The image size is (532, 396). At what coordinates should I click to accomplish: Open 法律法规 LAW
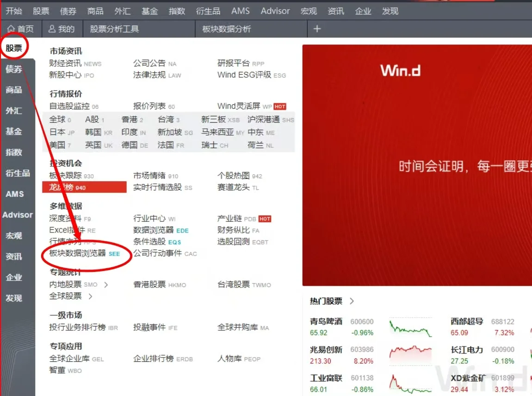tap(157, 75)
